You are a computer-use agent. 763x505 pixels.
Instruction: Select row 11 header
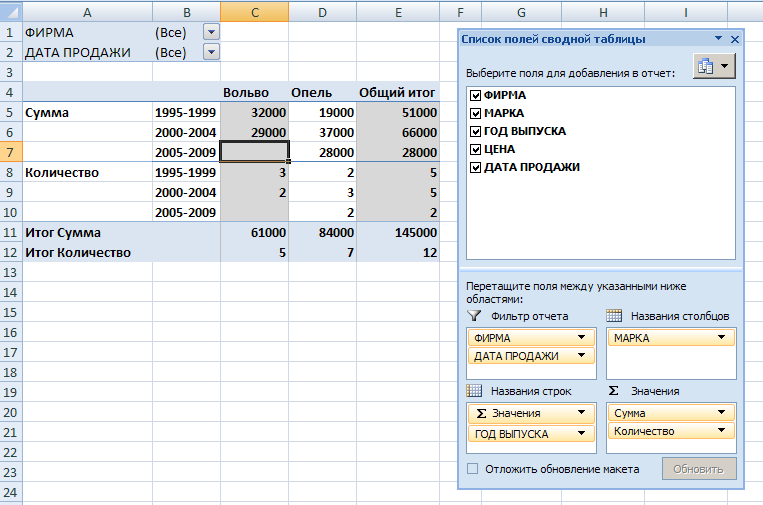11,233
